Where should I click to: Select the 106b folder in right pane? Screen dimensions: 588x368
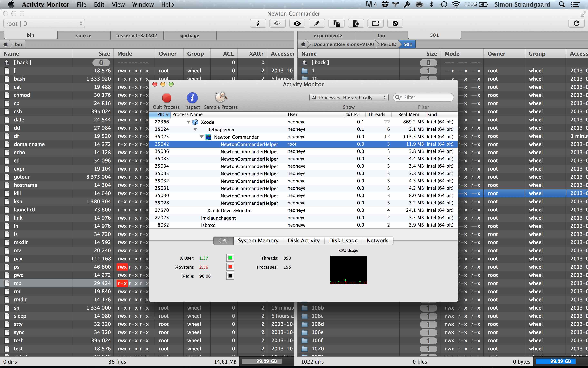tap(442, 308)
